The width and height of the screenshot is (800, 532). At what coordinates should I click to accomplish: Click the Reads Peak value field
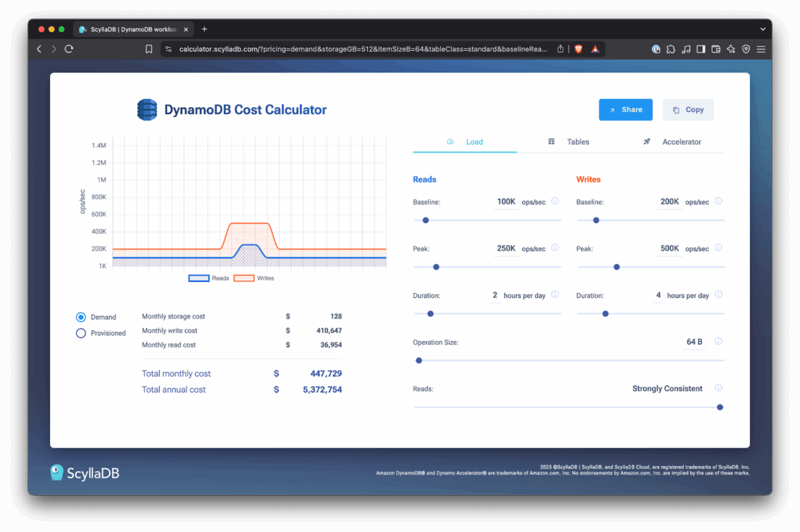tap(505, 248)
